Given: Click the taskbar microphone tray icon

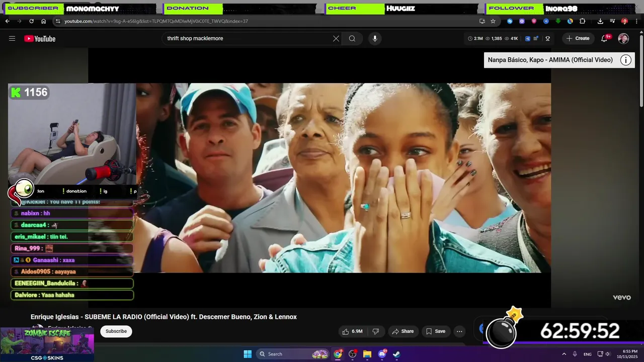Looking at the screenshot, I should click(x=575, y=354).
